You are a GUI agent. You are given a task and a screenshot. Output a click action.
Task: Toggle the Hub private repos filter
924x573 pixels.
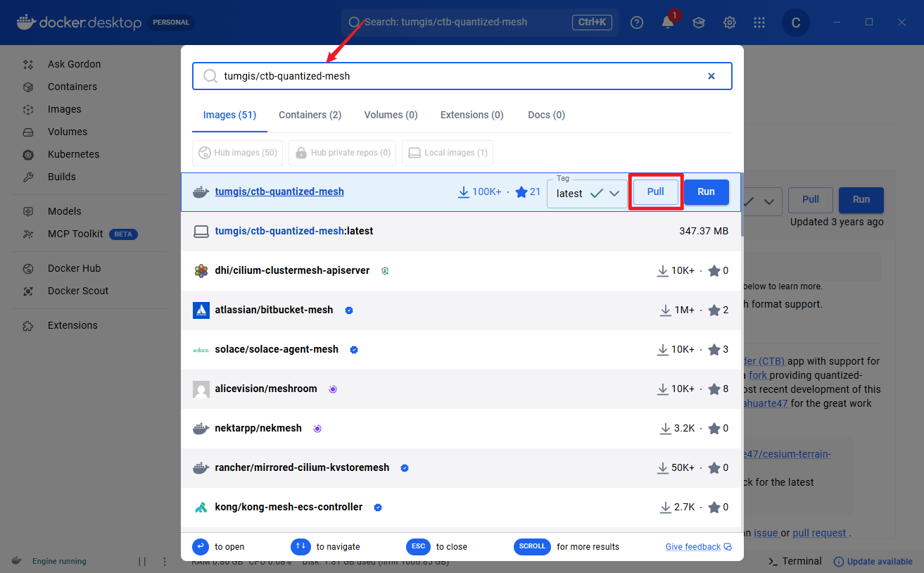pyautogui.click(x=342, y=153)
